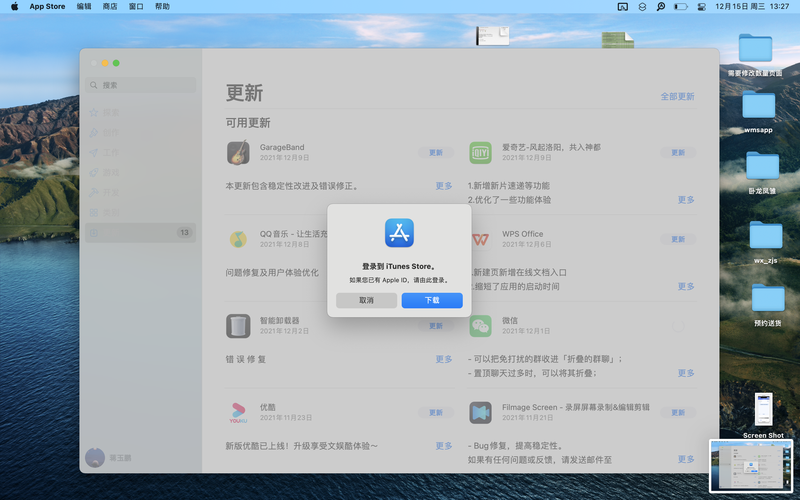Click the GarageBand app icon
Screen dimensions: 800x500
(x=238, y=152)
